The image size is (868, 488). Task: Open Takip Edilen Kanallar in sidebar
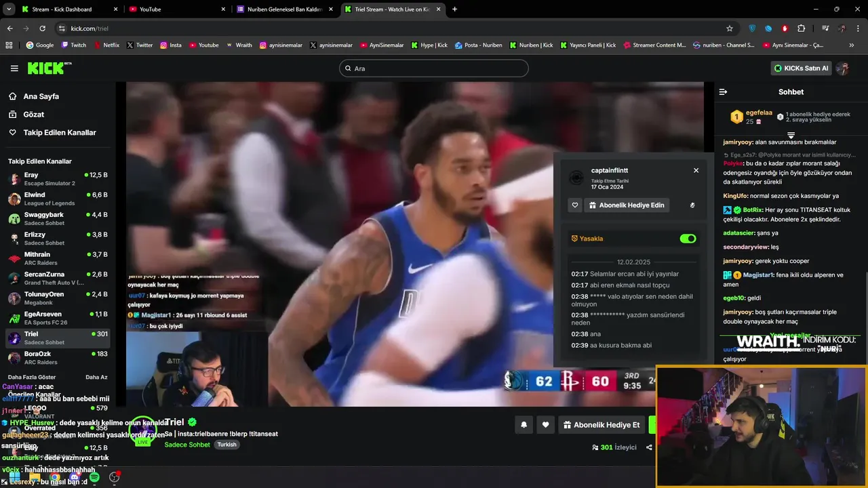(60, 133)
